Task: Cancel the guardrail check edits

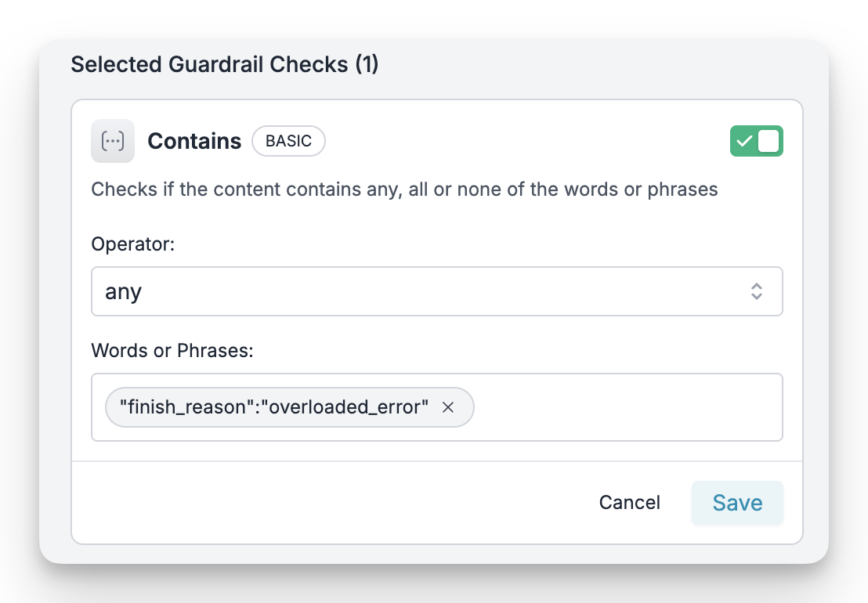Action: pyautogui.click(x=629, y=502)
